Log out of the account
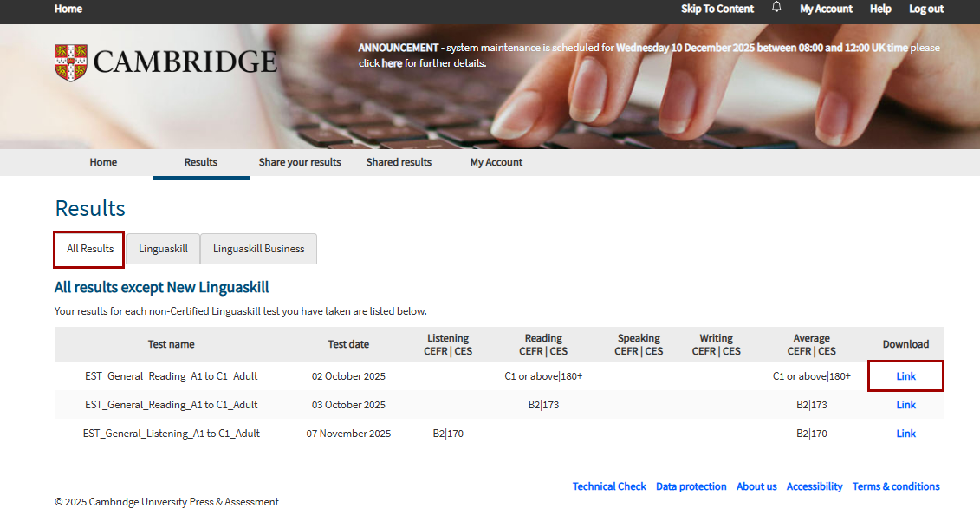The height and width of the screenshot is (515, 980). 925,9
